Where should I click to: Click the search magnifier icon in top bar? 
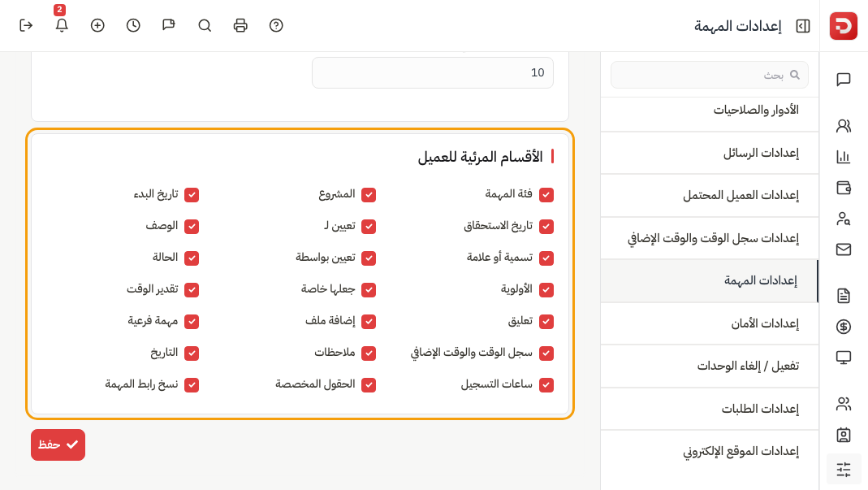click(x=205, y=25)
